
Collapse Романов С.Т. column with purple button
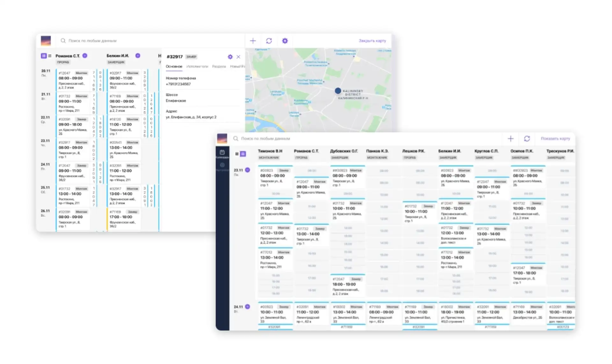85,55
